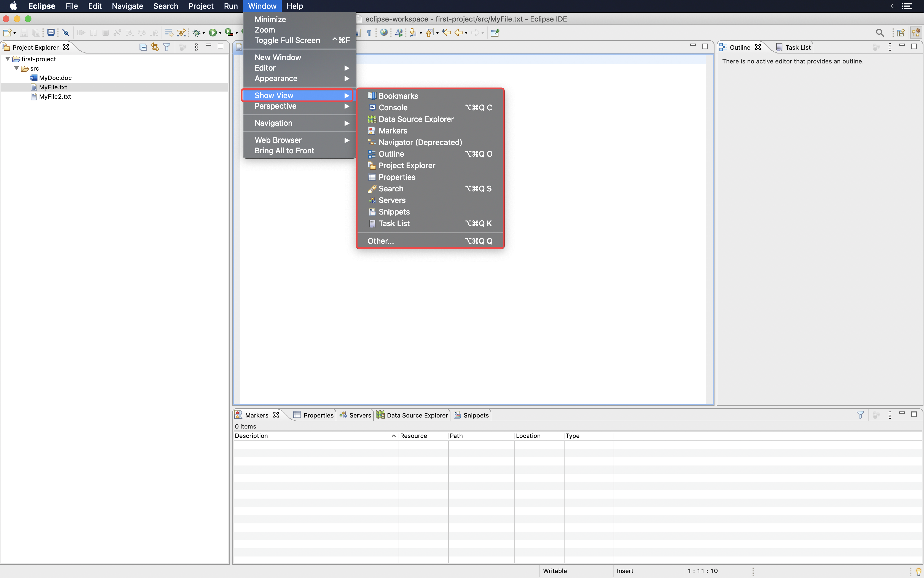924x578 pixels.
Task: Open Back history dropdown arrow
Action: (x=466, y=33)
